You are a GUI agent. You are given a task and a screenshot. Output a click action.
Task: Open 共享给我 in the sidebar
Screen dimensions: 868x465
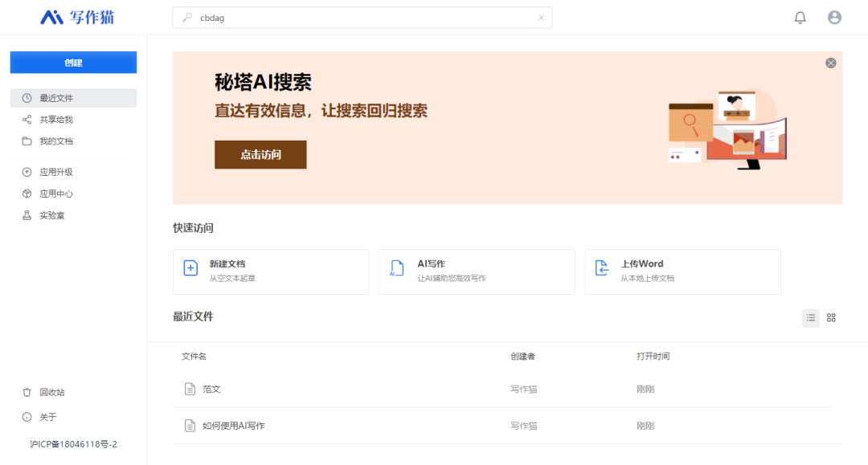[x=73, y=120]
